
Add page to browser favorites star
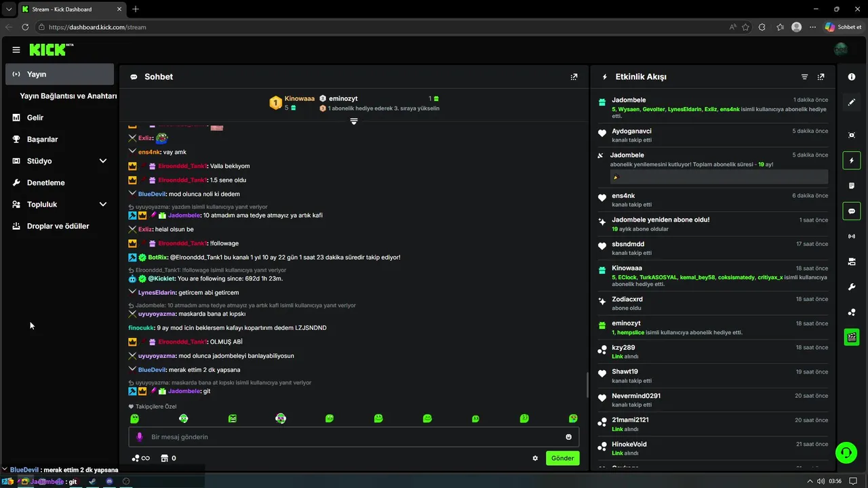pyautogui.click(x=745, y=27)
